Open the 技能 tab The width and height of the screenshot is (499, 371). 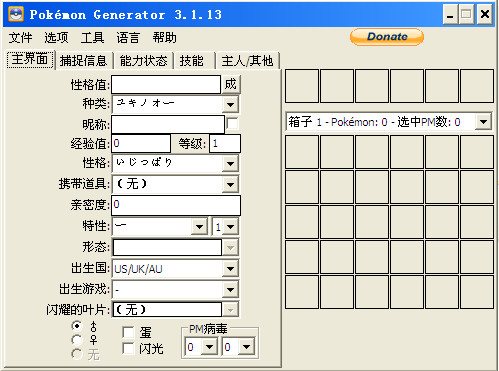coord(192,61)
